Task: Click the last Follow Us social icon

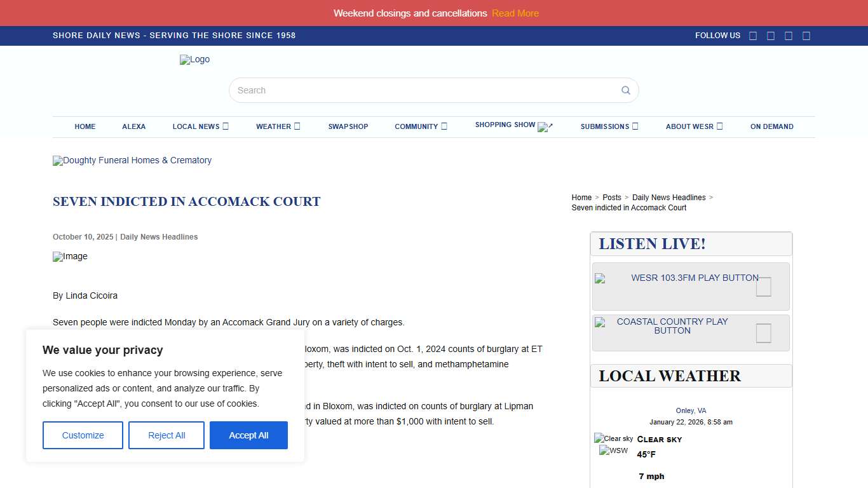Action: (x=806, y=36)
